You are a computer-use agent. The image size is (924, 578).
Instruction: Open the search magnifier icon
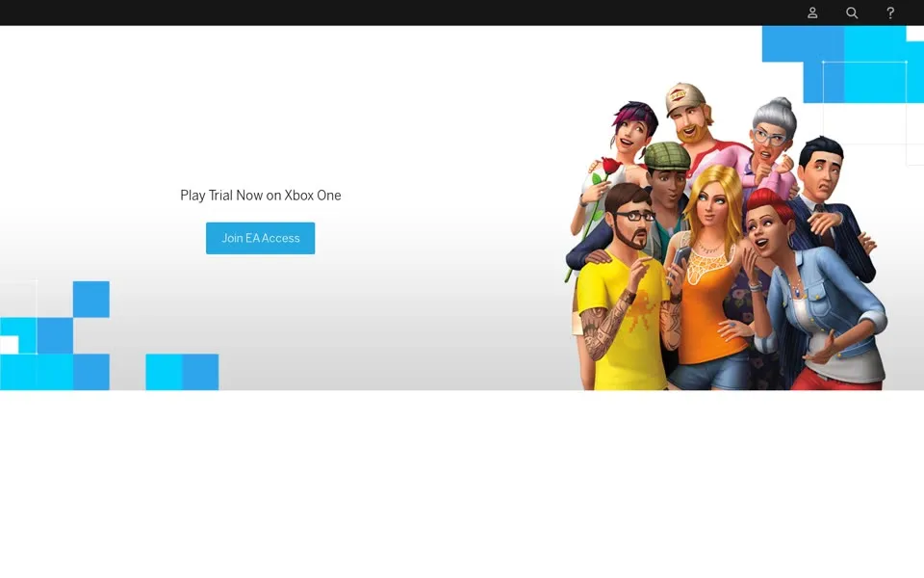pos(852,13)
